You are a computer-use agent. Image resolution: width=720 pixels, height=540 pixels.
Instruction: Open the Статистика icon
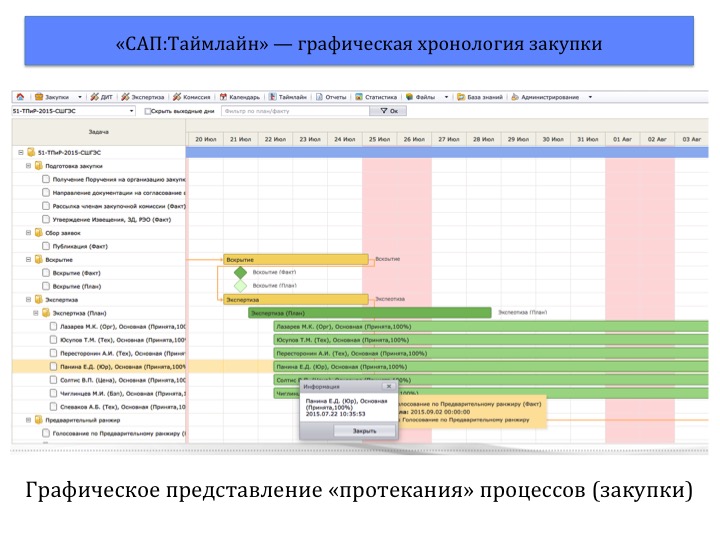359,97
